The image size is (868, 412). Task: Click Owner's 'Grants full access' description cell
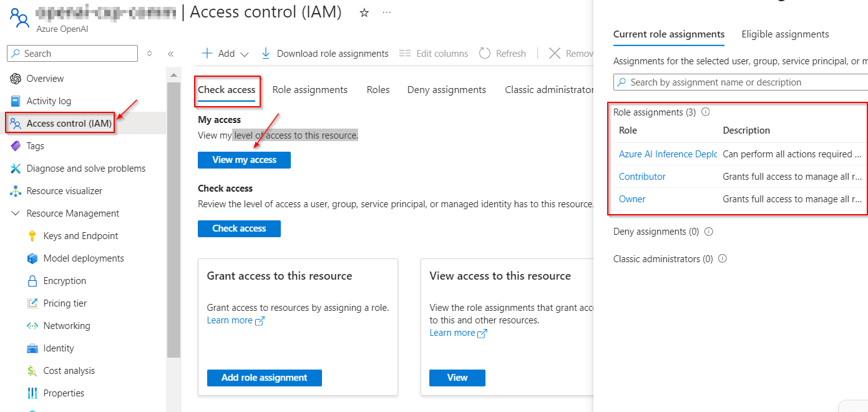click(792, 199)
